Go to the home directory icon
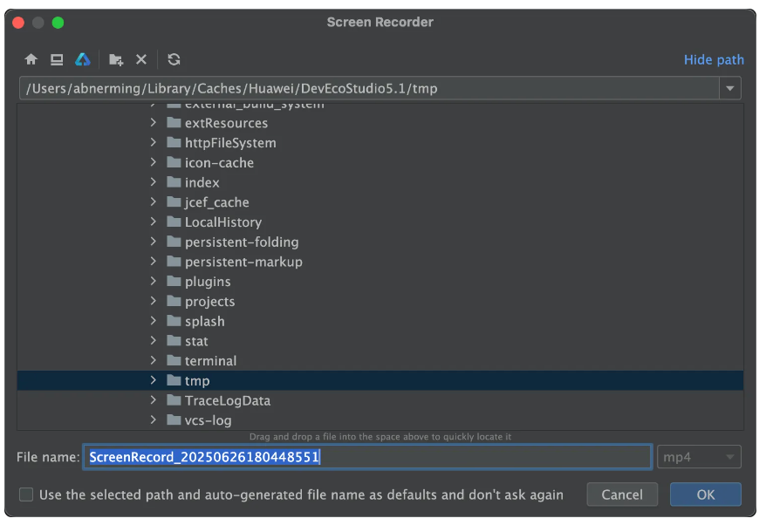Image resolution: width=766 pixels, height=532 pixels. click(x=31, y=59)
